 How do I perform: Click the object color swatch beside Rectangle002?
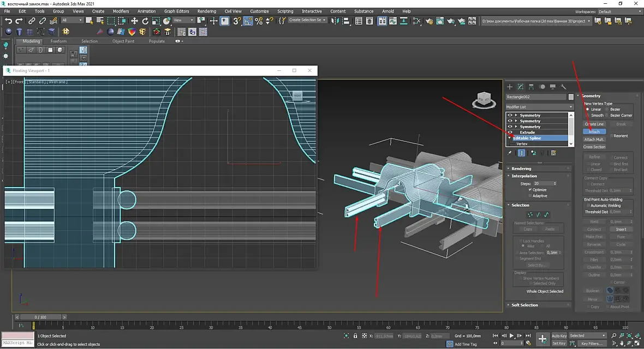tap(571, 97)
